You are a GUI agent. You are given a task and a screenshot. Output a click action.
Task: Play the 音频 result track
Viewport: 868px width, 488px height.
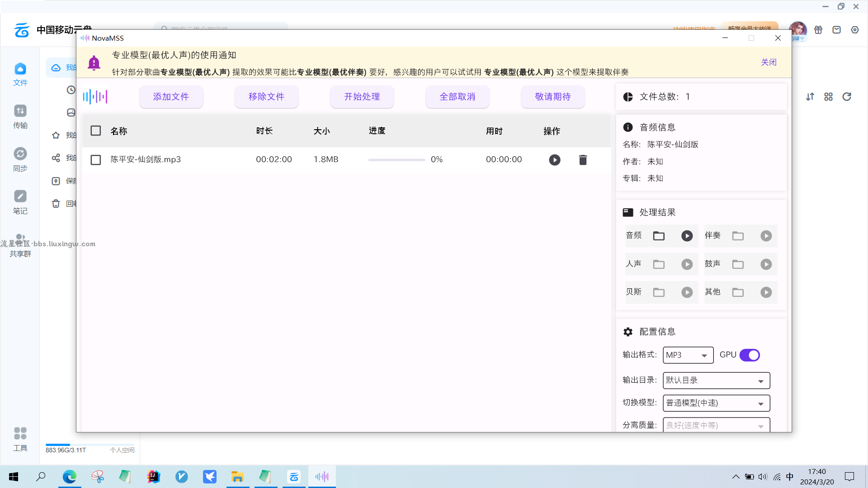click(x=687, y=236)
